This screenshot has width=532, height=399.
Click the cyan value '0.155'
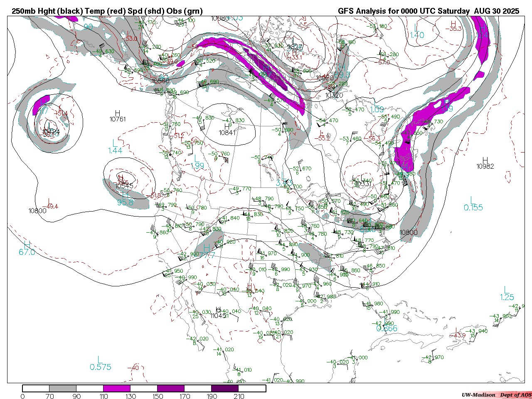tap(473, 207)
